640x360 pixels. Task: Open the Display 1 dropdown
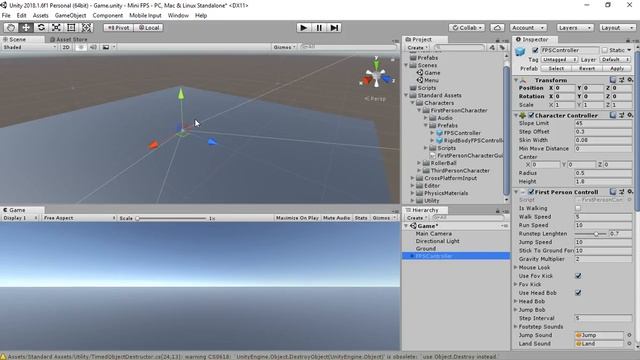pos(20,218)
